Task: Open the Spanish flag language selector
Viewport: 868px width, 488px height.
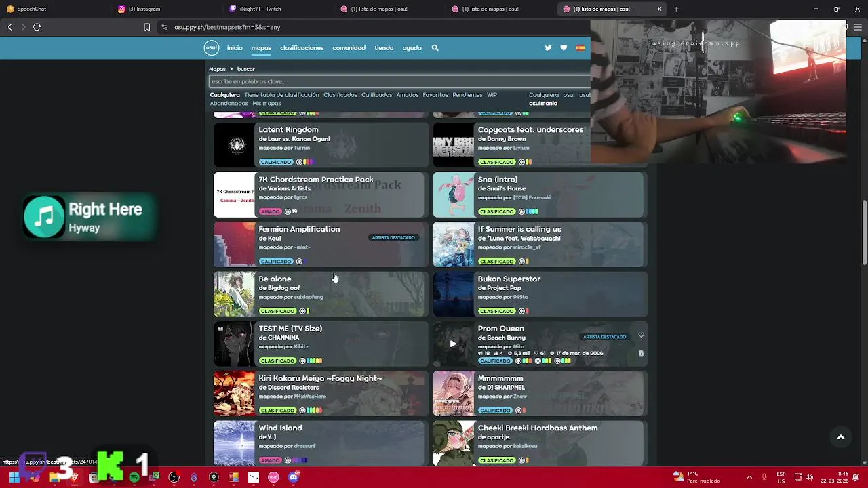Action: tap(580, 48)
